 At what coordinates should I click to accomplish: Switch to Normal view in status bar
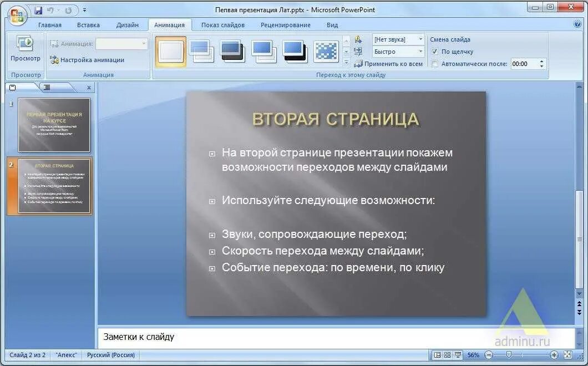click(437, 355)
